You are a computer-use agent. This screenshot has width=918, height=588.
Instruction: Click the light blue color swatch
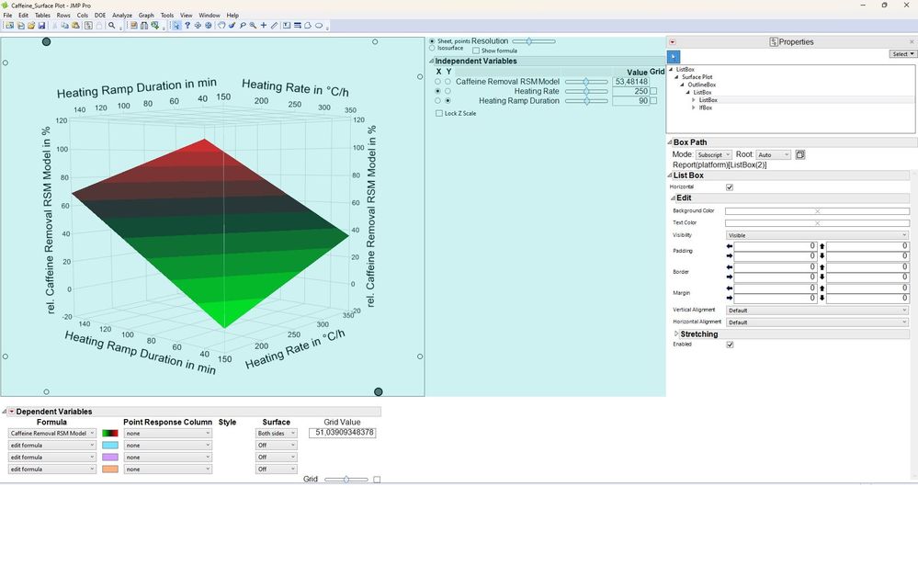[110, 445]
